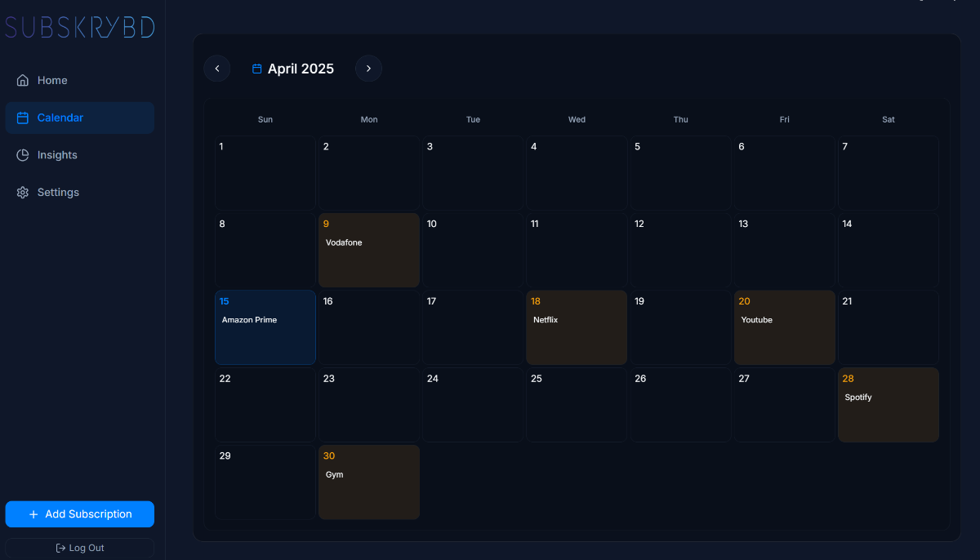Open the Vodafone subscription on April 9
The height and width of the screenshot is (560, 980).
(x=344, y=242)
